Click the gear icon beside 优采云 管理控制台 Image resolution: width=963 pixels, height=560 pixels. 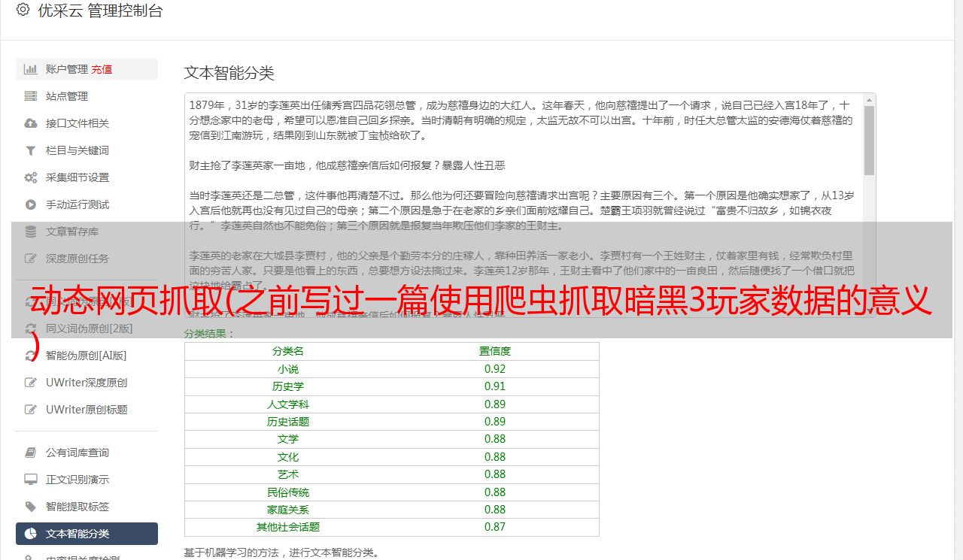(x=23, y=11)
